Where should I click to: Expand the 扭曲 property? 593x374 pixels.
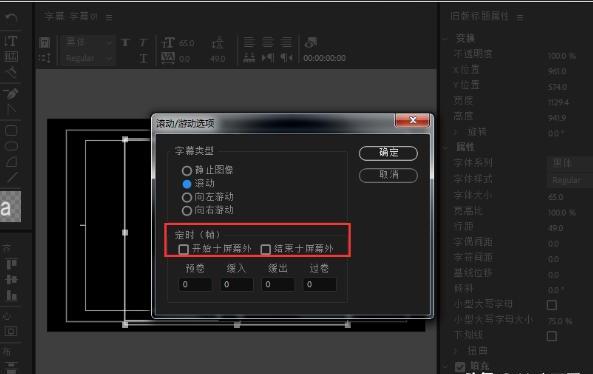point(456,351)
